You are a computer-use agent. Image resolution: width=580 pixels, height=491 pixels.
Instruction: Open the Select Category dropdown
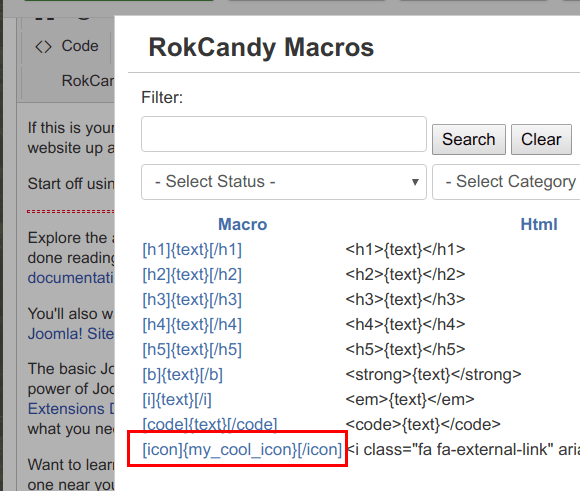[506, 182]
